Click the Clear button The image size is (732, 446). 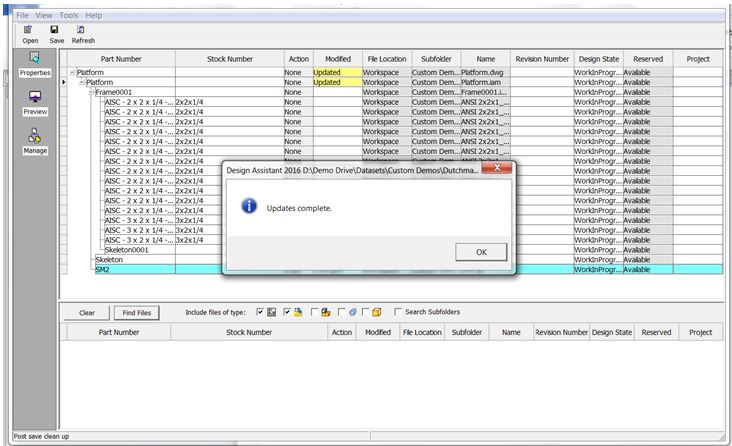point(87,313)
